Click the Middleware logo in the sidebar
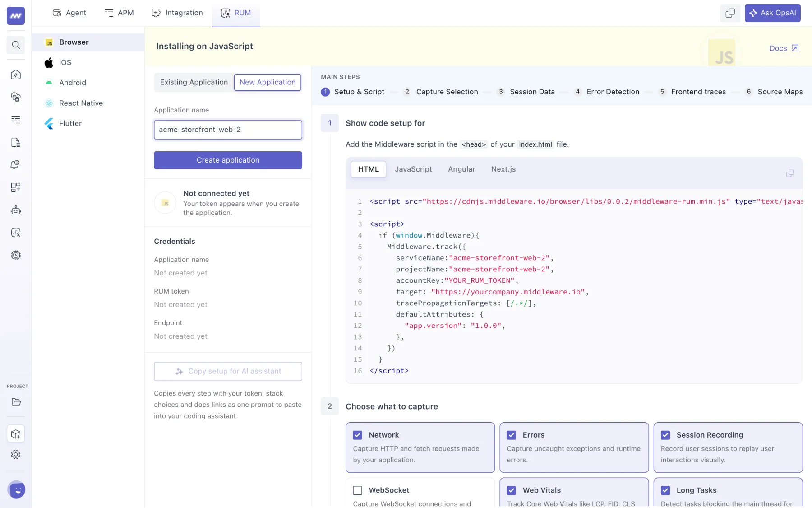Screen dimensions: 812x508 [16, 16]
